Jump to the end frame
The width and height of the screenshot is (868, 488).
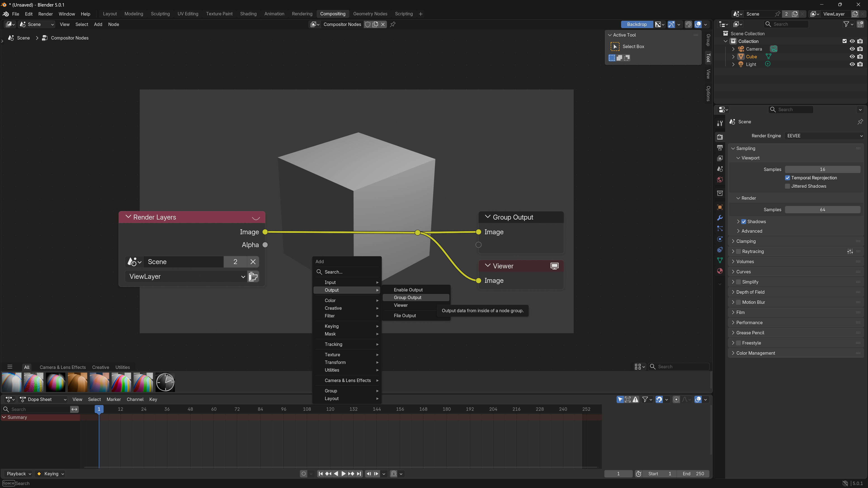click(x=359, y=474)
